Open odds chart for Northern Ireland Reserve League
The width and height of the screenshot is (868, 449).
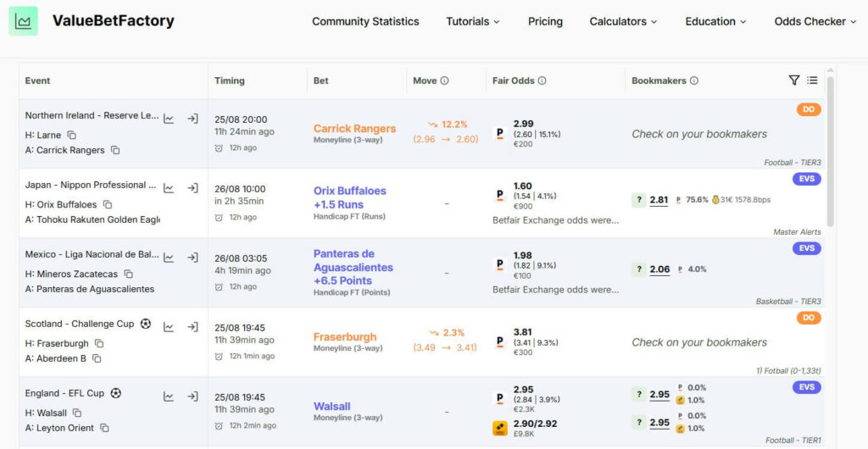point(169,119)
